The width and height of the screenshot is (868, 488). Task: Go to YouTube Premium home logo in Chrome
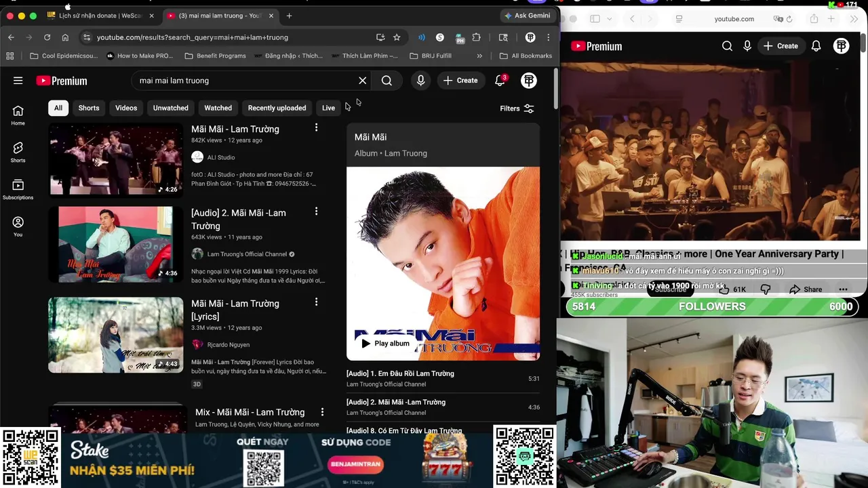(x=62, y=81)
